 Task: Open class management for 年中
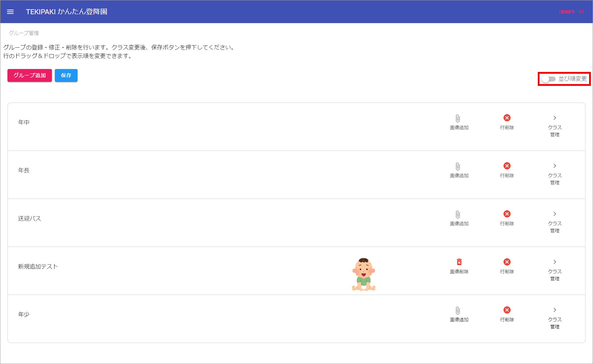click(x=555, y=118)
